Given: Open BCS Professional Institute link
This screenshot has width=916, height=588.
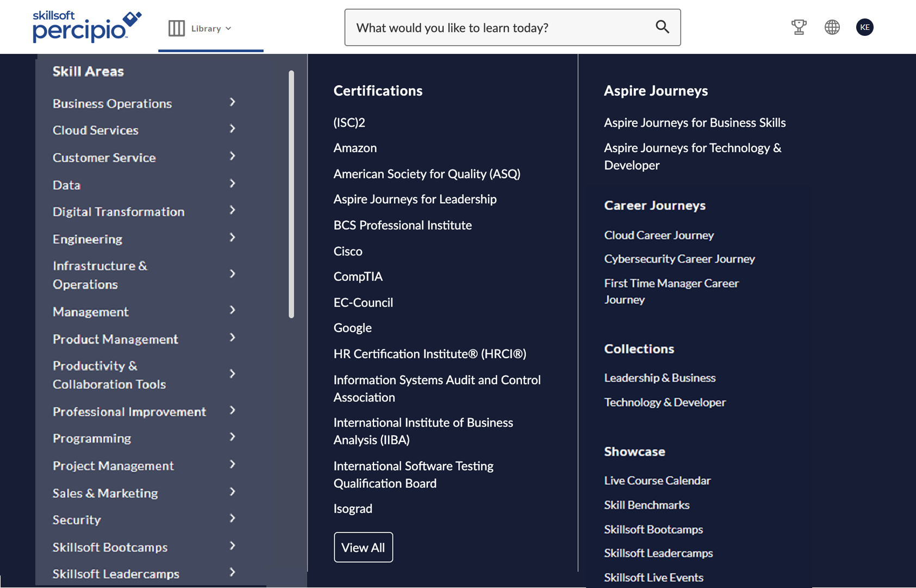Looking at the screenshot, I should point(403,225).
